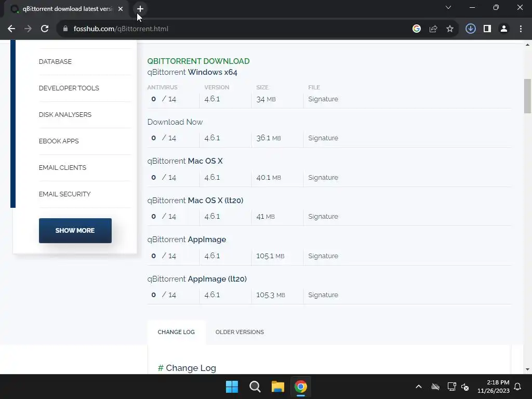The image size is (532, 399).
Task: Download qBittorrent Windows x64
Action: coord(192,72)
